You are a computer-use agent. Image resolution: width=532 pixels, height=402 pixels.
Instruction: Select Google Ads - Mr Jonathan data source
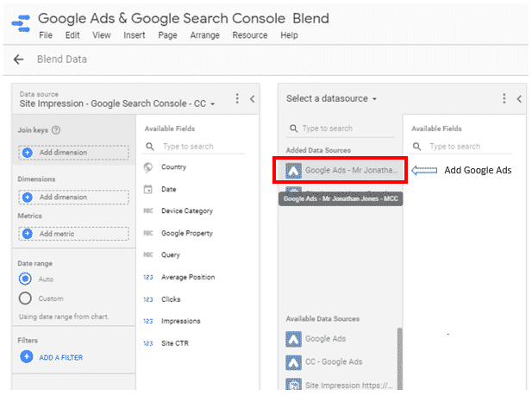point(340,170)
